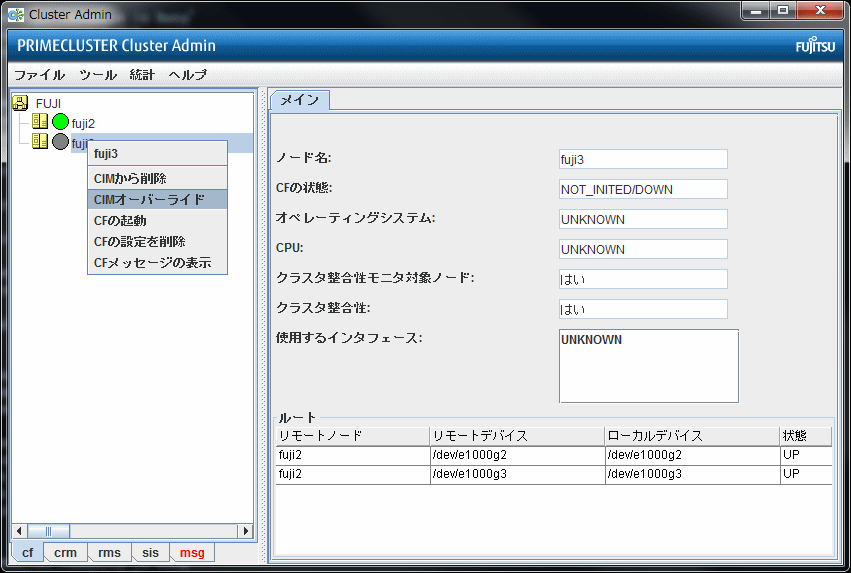The image size is (851, 573).
Task: Click the tree scrollbar right arrow
Action: [x=246, y=531]
